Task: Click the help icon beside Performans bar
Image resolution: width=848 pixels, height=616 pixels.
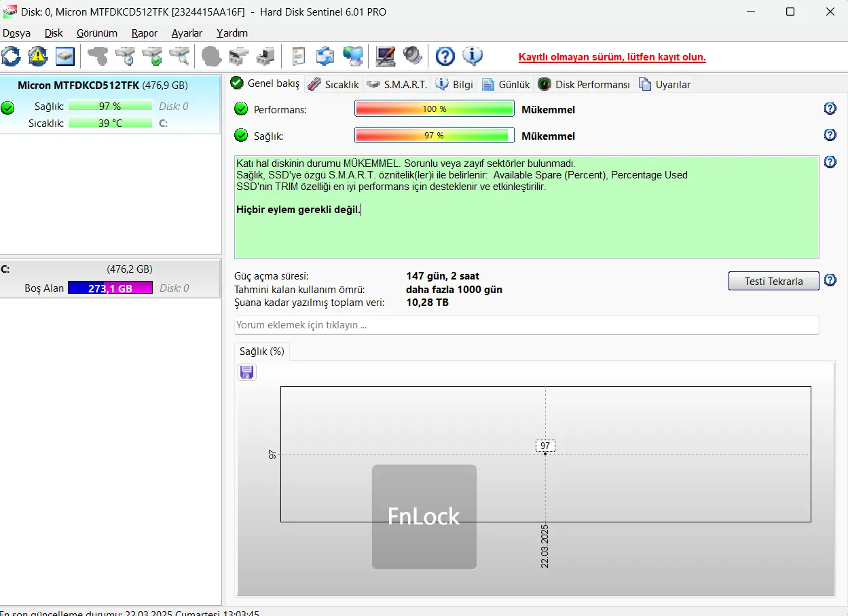Action: [x=830, y=109]
